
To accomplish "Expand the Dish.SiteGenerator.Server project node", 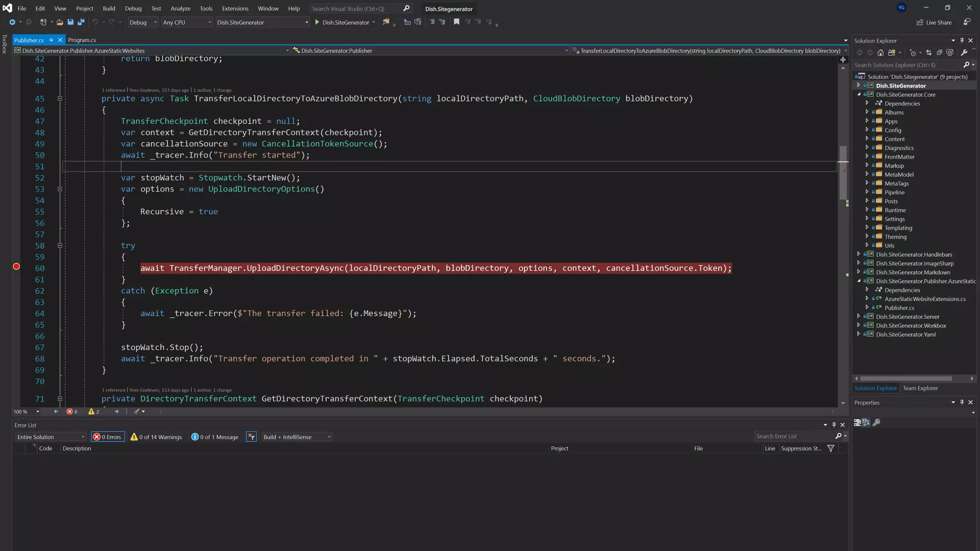I will (858, 316).
